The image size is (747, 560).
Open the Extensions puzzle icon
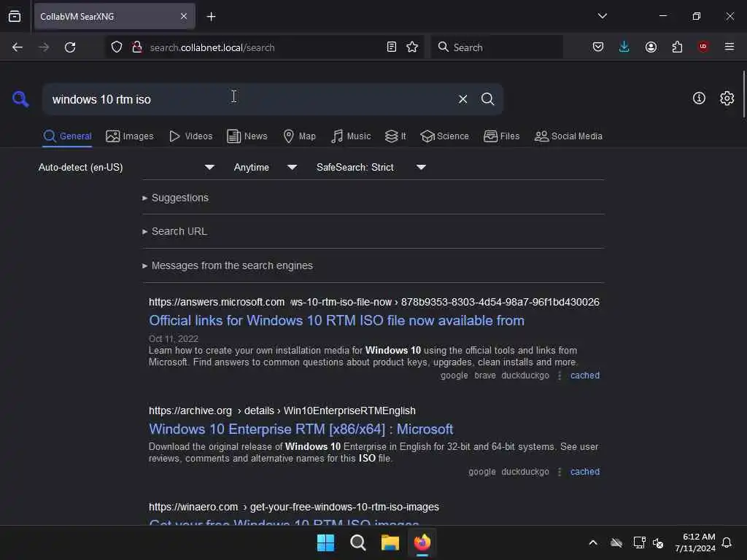click(x=677, y=47)
